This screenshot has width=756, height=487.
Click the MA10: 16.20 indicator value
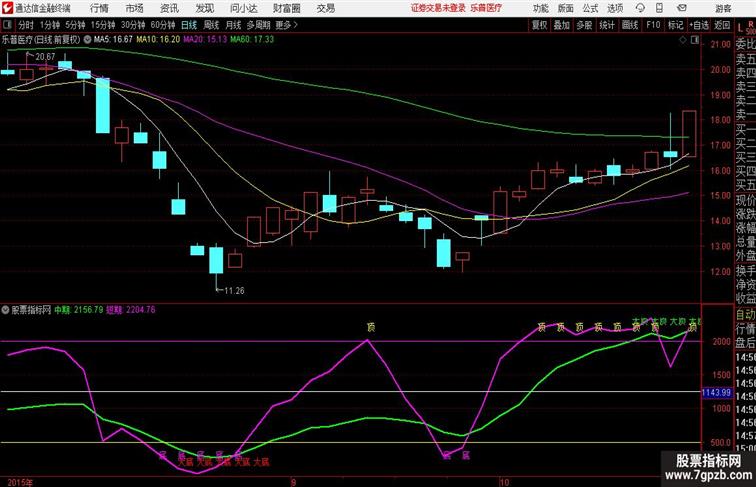pyautogui.click(x=158, y=40)
